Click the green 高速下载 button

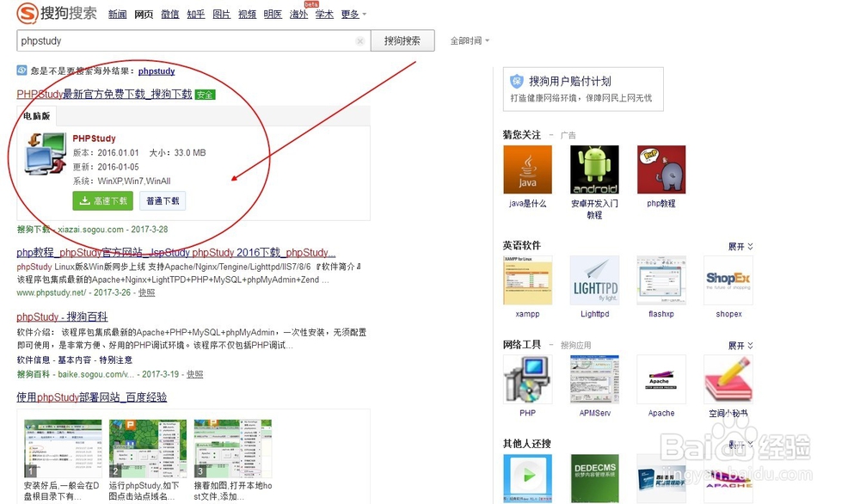[x=103, y=200]
